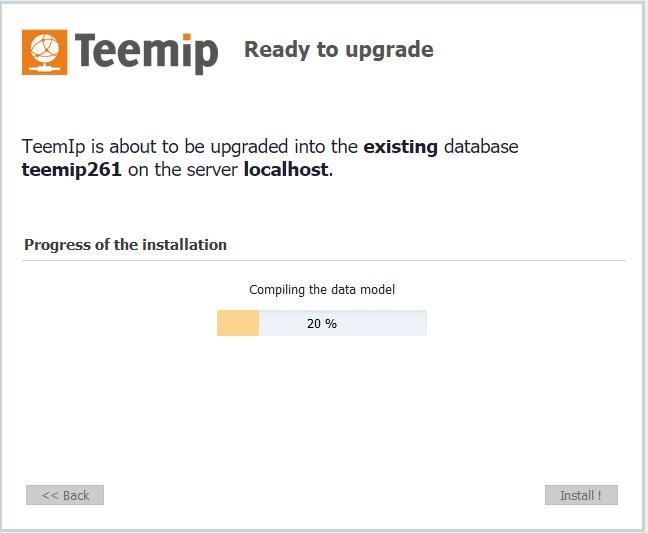Click the Teemip wordmark text
The width and height of the screenshot is (648, 533).
[x=146, y=51]
